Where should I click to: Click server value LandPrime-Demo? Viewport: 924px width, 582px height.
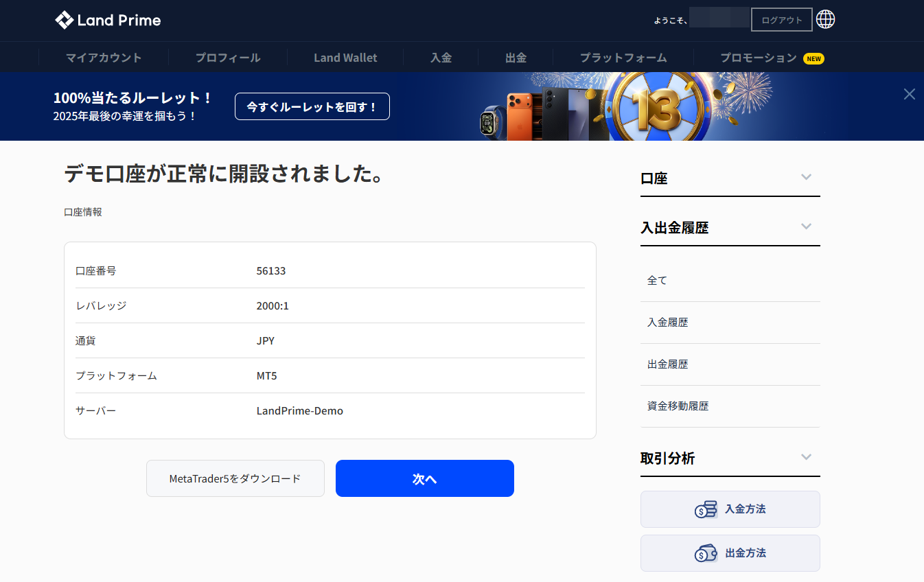point(300,410)
